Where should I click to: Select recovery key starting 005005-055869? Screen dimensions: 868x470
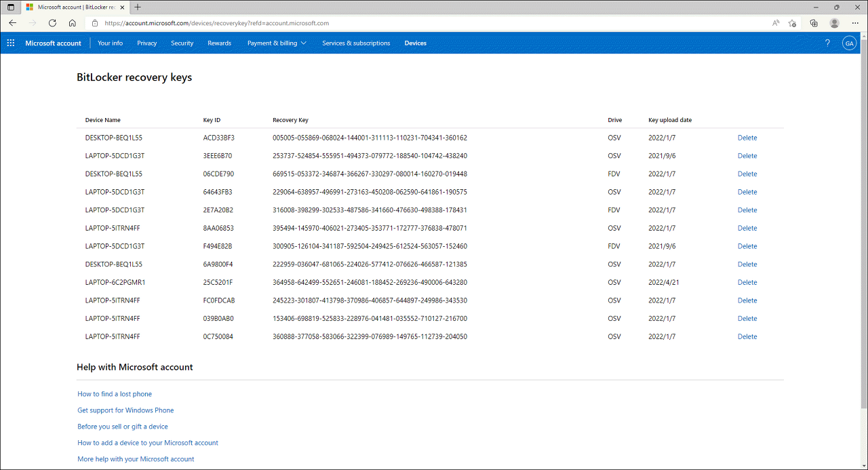(370, 138)
